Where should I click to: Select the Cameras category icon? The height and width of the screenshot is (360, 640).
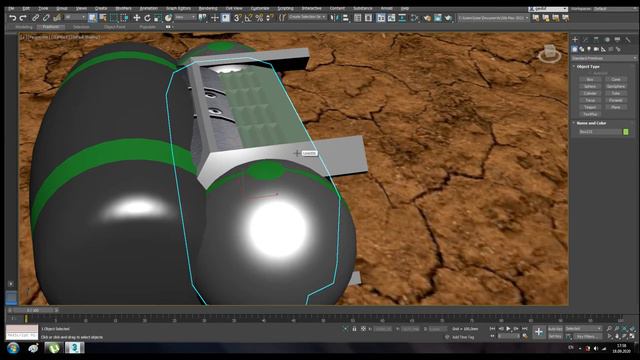(596, 49)
